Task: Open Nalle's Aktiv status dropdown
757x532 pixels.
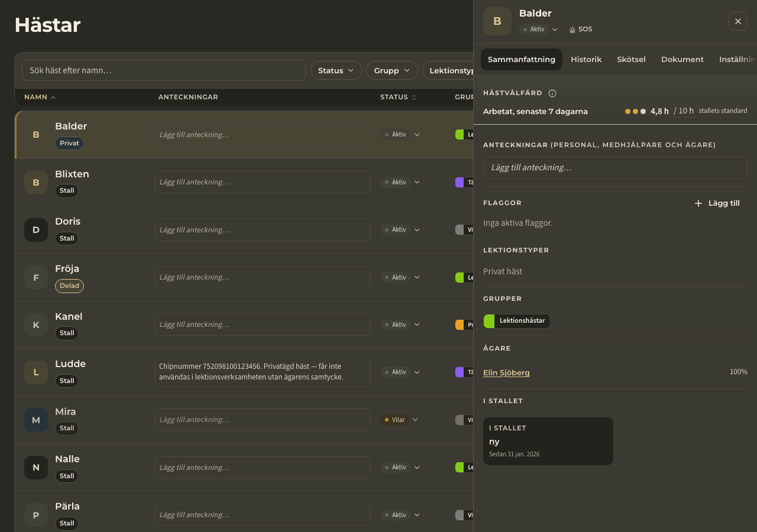Action: coord(400,467)
